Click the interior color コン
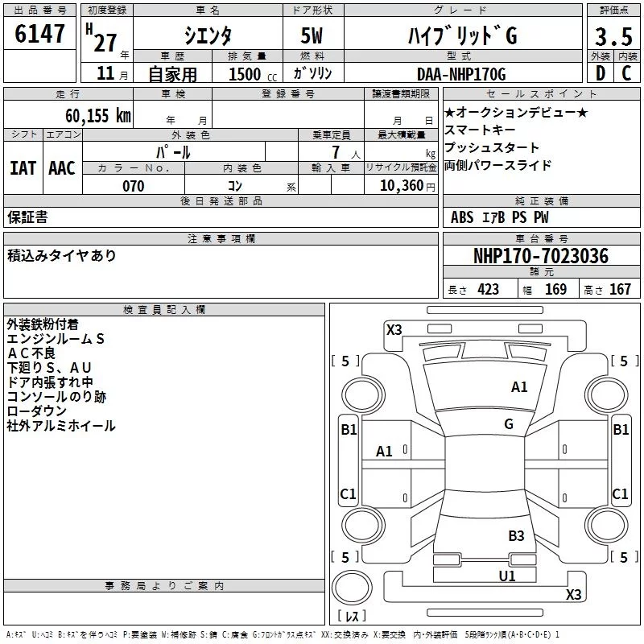The height and width of the screenshot is (644, 644). click(x=235, y=186)
